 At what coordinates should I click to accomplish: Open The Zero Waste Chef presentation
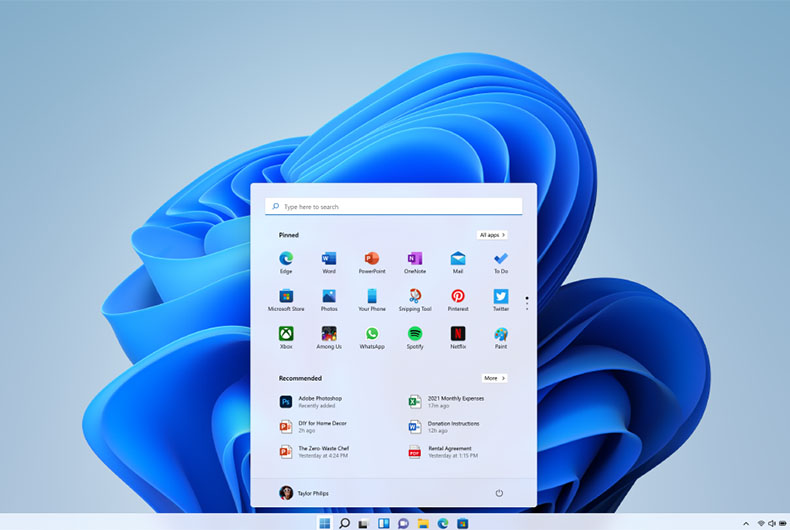pyautogui.click(x=314, y=452)
